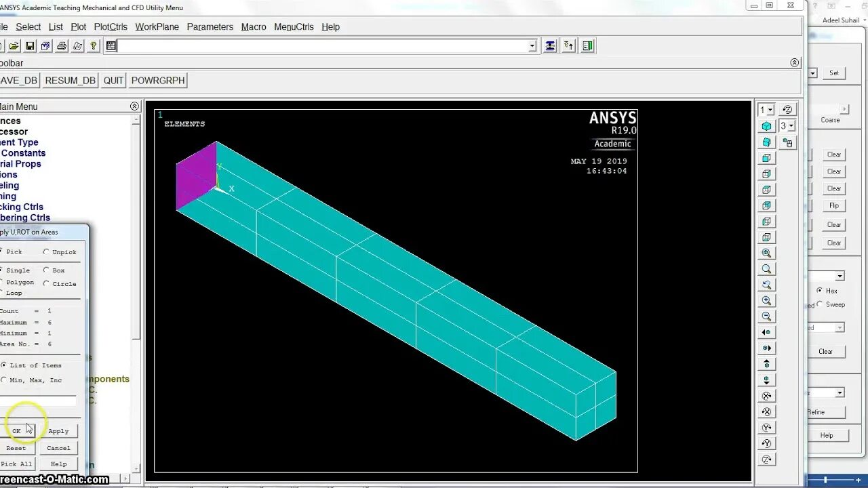Collapse the Main Menu panel chevron

point(134,106)
